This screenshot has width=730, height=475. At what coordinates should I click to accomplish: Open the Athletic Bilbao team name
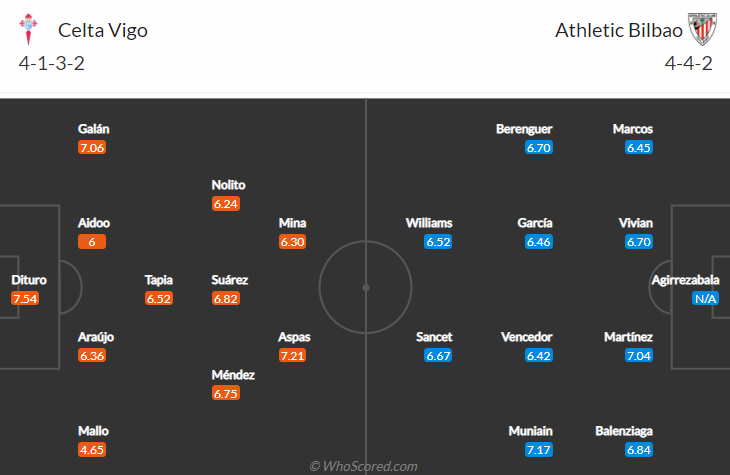(619, 30)
